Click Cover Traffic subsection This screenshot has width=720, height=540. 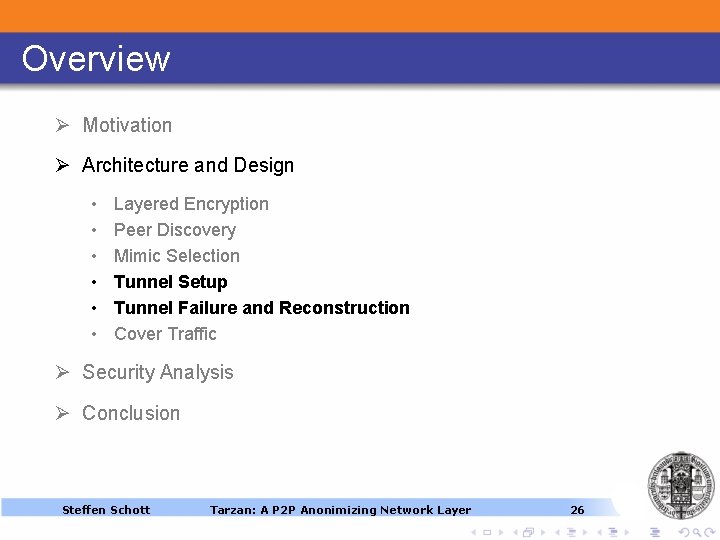coord(165,334)
